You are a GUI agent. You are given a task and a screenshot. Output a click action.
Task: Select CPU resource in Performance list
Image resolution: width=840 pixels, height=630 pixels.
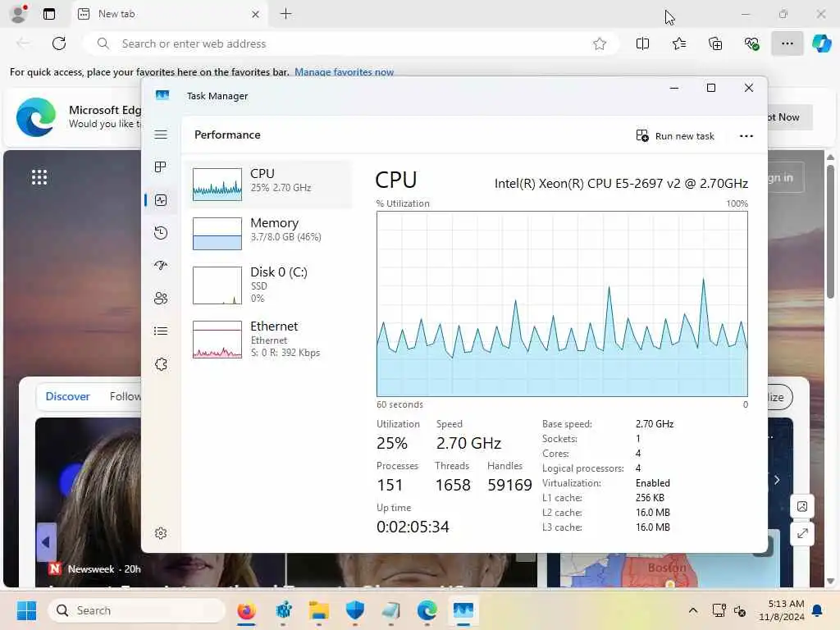pyautogui.click(x=269, y=184)
